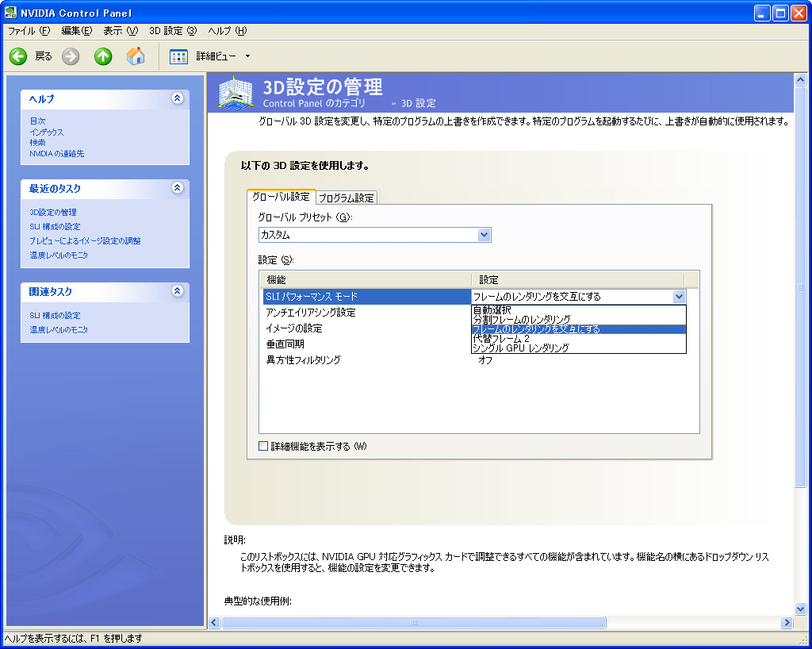Enable 詳細機能を表示する checkbox
The height and width of the screenshot is (649, 812).
click(x=264, y=446)
